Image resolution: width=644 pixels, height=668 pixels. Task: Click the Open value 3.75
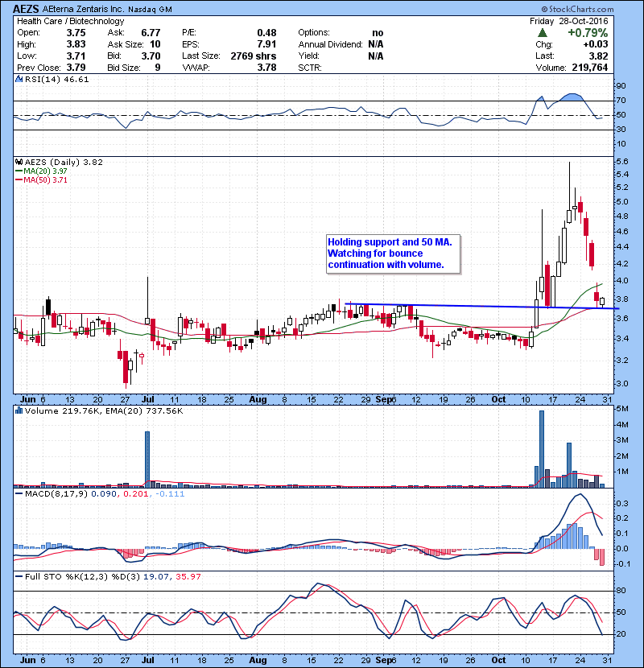pyautogui.click(x=76, y=33)
